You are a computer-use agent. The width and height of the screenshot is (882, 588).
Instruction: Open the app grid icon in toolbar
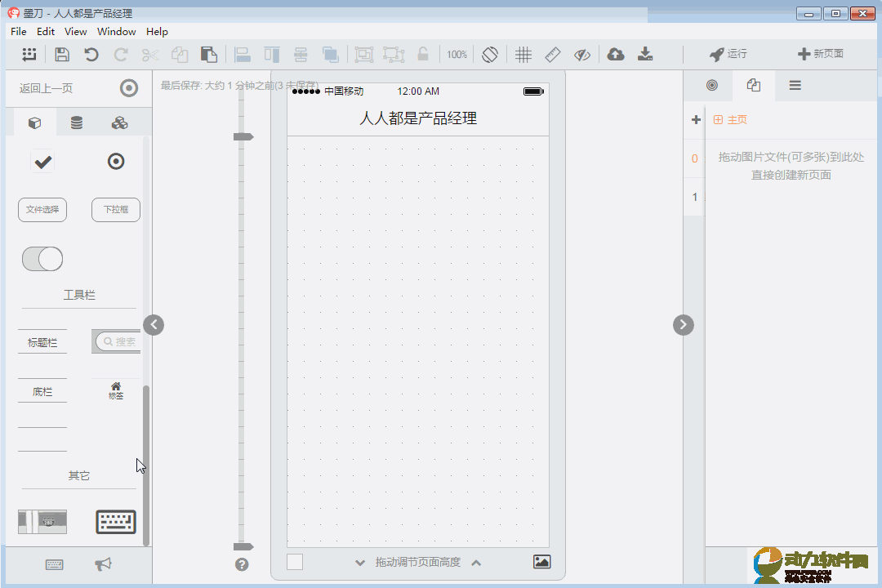tap(29, 54)
